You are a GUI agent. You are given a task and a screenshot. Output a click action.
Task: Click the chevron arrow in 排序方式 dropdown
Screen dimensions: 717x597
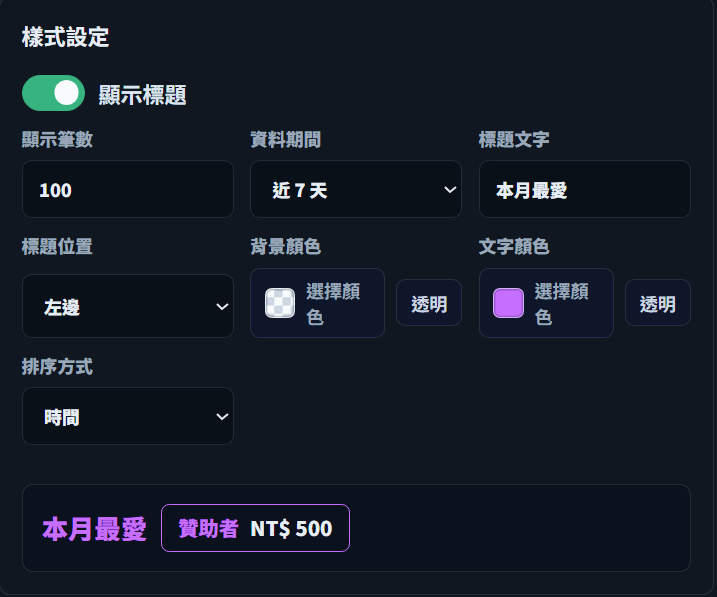[x=222, y=416]
